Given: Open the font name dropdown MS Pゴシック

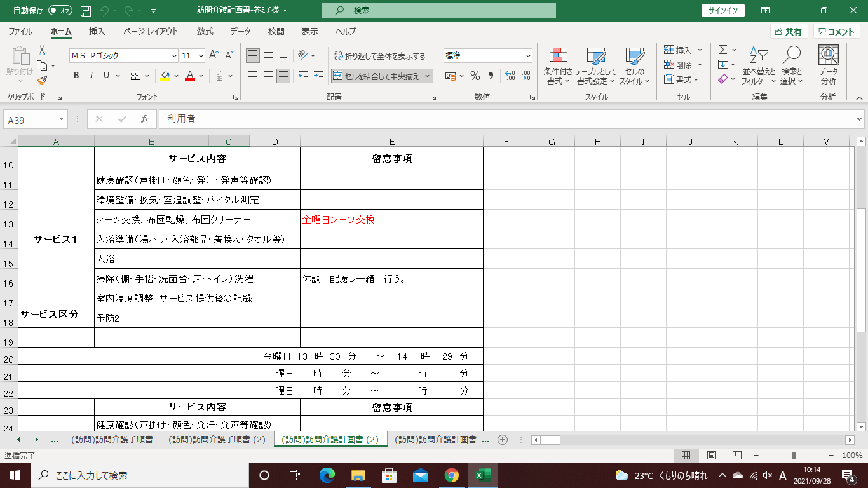Looking at the screenshot, I should 173,56.
